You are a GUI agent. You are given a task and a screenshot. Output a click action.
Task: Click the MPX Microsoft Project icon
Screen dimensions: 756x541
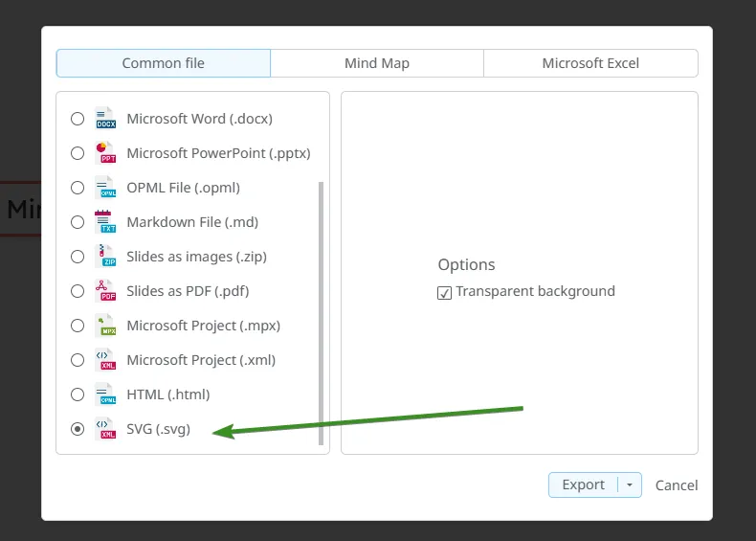coord(104,326)
